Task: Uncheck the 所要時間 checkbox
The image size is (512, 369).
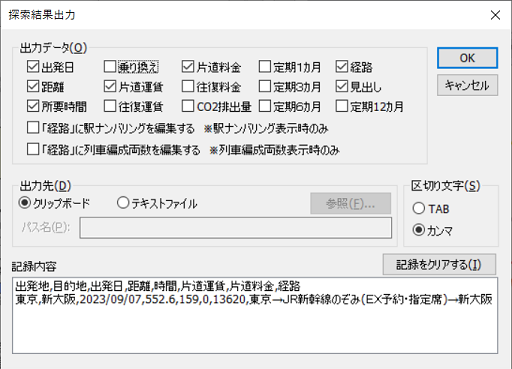Action: click(33, 107)
